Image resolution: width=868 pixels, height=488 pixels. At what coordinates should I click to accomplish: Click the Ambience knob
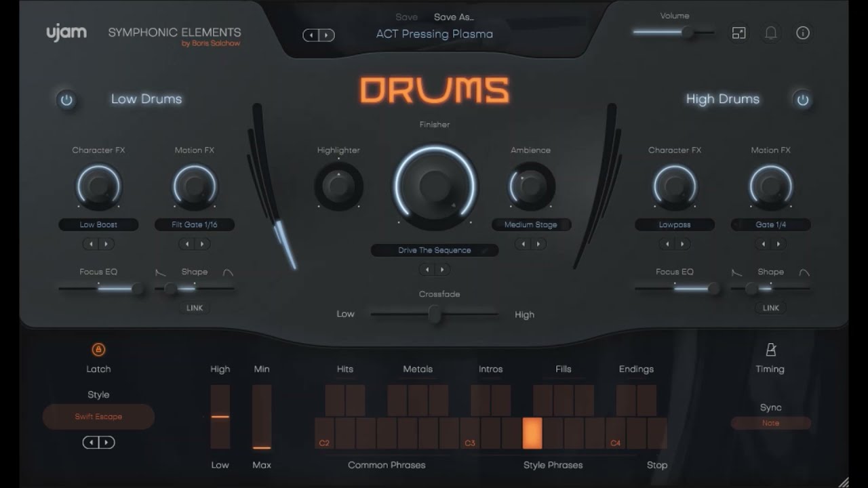[531, 186]
